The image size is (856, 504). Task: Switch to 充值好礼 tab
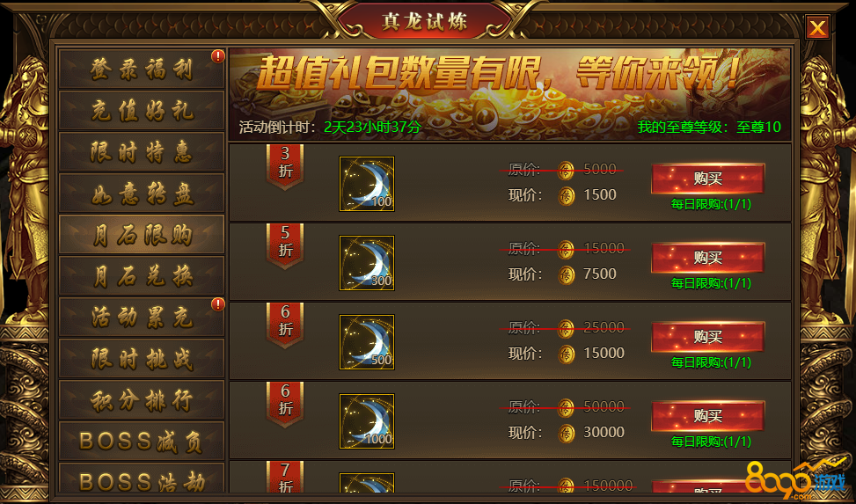tap(142, 110)
